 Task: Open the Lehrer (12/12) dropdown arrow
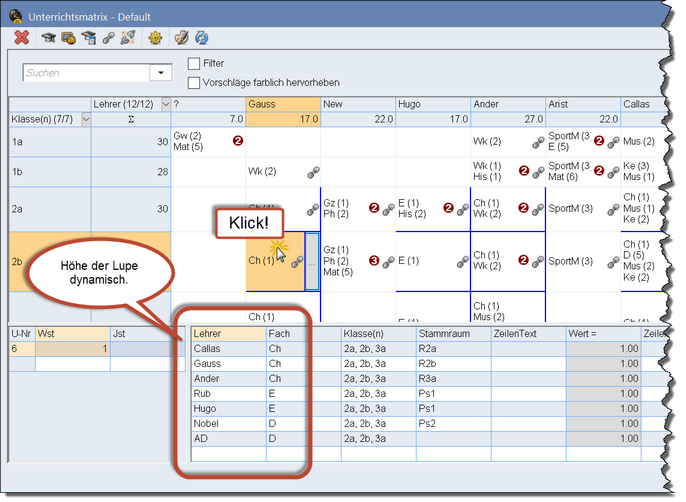165,104
